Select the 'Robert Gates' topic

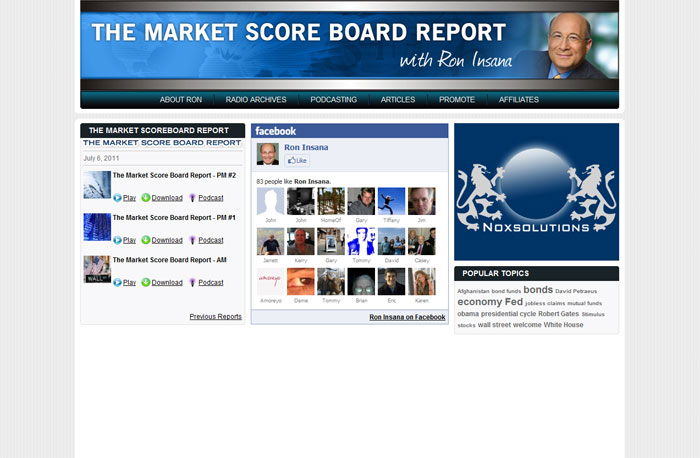tap(558, 314)
